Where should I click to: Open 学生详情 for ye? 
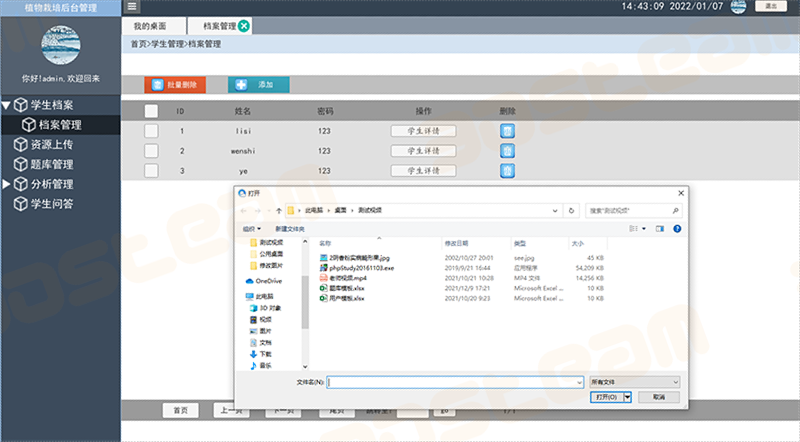[x=423, y=171]
